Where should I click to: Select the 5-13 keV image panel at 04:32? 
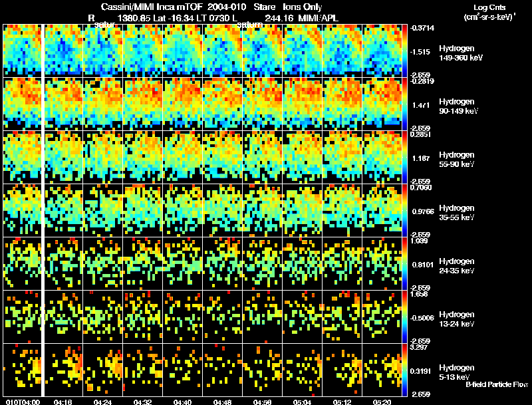pos(143,370)
